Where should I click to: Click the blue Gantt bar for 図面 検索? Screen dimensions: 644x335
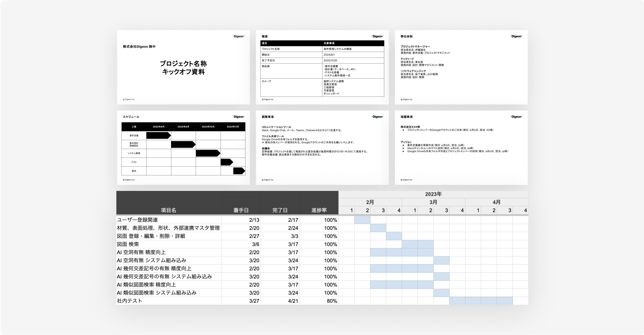tap(417, 244)
